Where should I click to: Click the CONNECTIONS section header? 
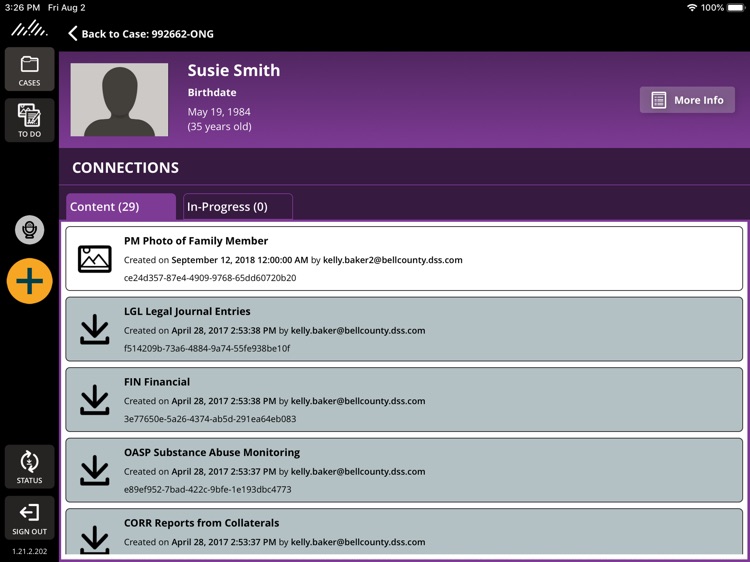(x=125, y=167)
